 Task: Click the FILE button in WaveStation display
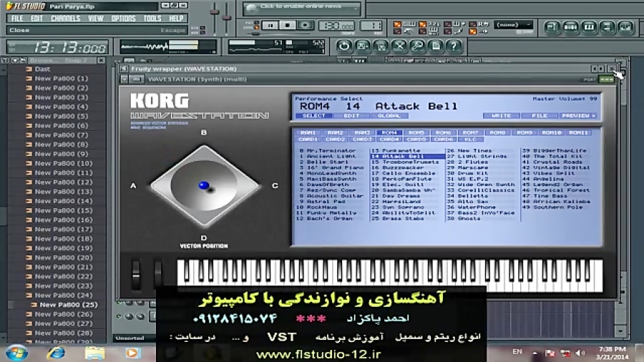click(x=540, y=116)
